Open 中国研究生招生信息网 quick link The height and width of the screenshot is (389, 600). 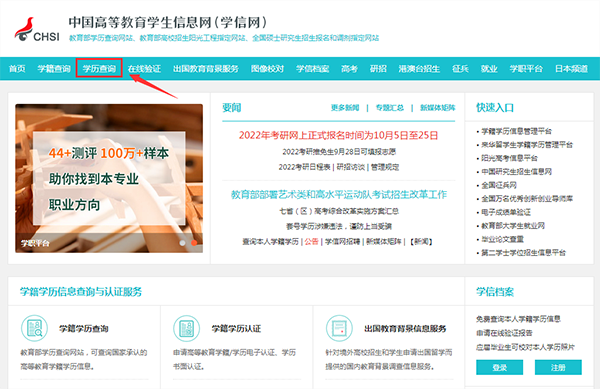(517, 171)
